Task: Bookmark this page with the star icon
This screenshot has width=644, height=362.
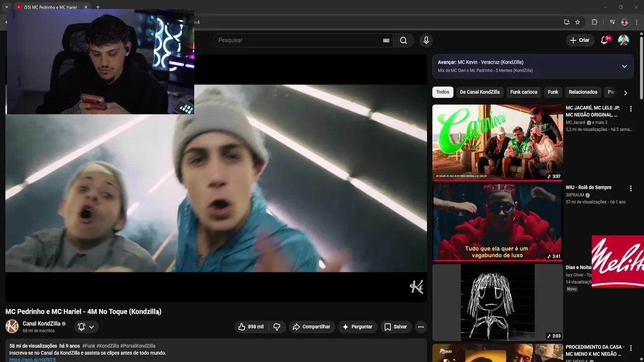Action: point(578,22)
